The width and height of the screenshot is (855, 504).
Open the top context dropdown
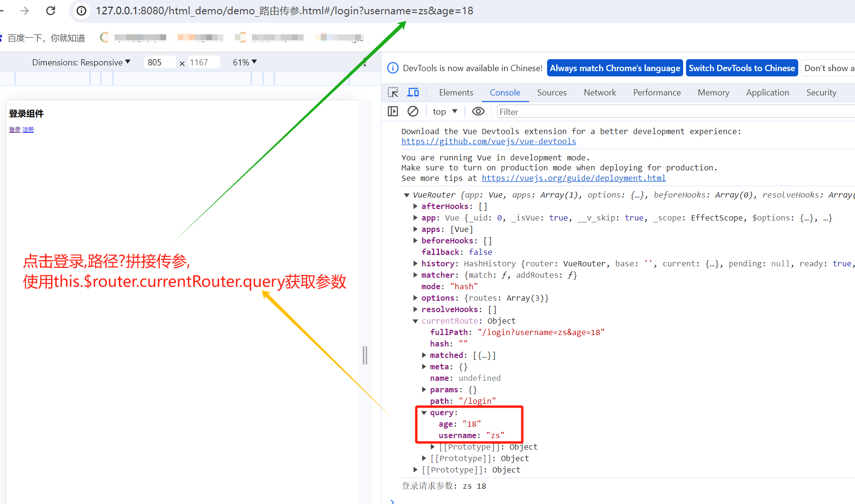click(445, 111)
